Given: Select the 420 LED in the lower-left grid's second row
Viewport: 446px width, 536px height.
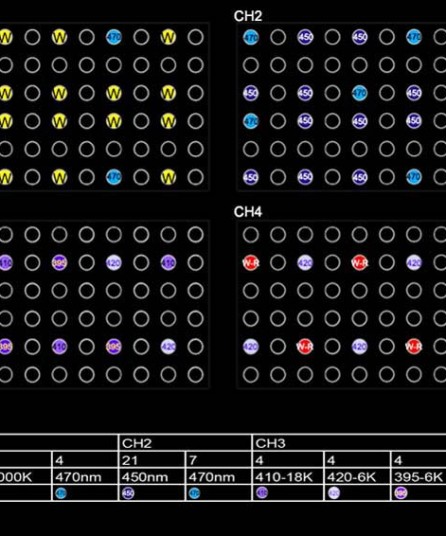Looking at the screenshot, I should point(114,263).
